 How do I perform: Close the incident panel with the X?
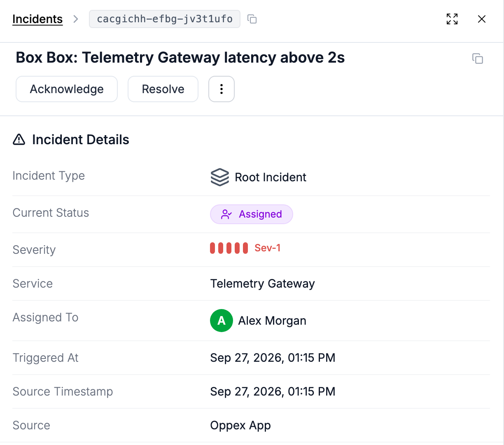click(x=482, y=19)
